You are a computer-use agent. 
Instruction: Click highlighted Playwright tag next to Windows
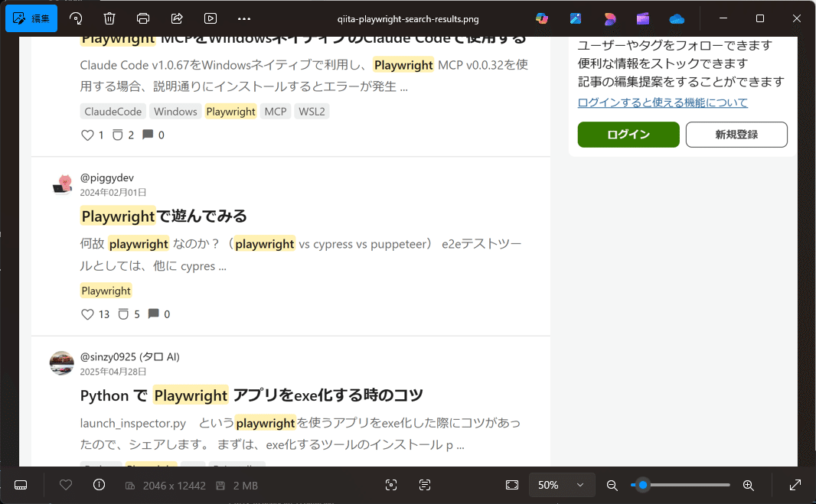pos(230,112)
